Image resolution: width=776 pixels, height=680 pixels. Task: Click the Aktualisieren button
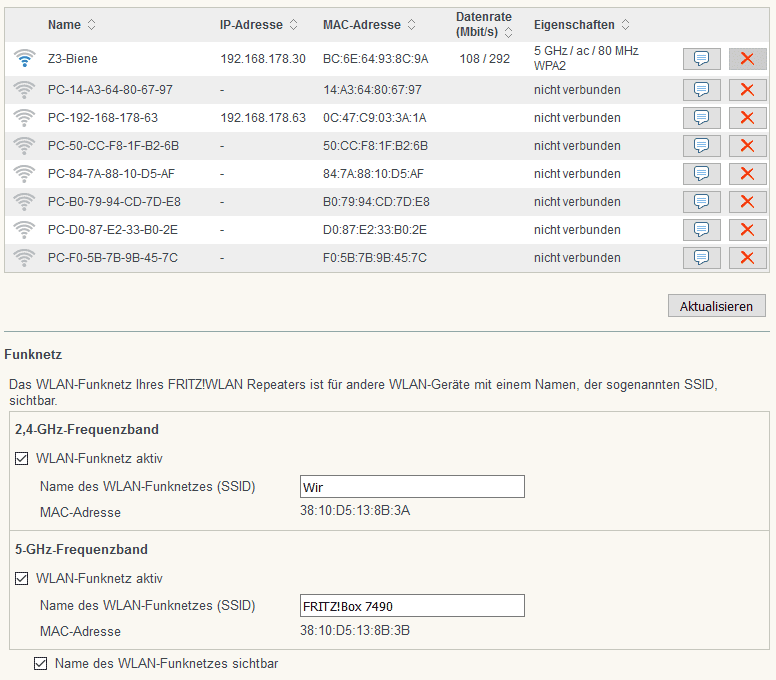[716, 306]
